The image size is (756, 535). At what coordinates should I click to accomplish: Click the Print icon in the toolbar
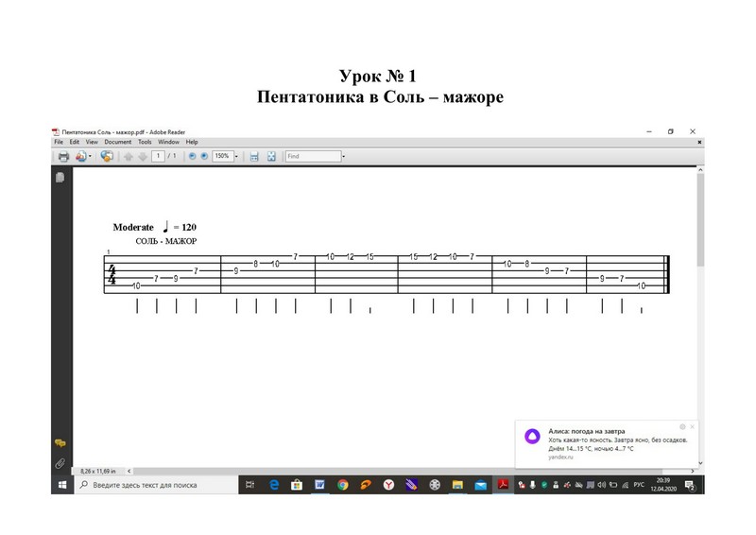coord(63,156)
